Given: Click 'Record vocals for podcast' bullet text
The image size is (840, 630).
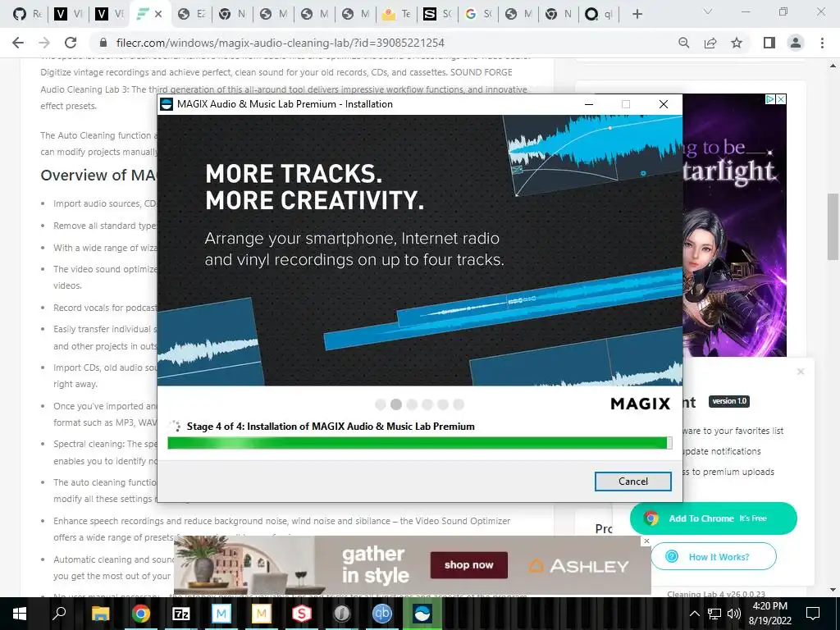Looking at the screenshot, I should click(105, 308).
